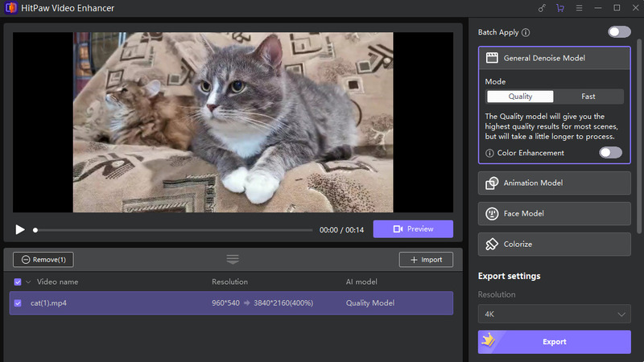
Task: Open the shopping cart icon
Action: (560, 8)
